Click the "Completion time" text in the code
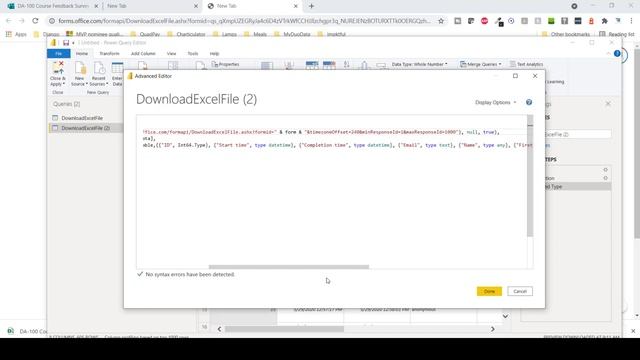Screen dimensions: 640x360 pyautogui.click(x=325, y=145)
